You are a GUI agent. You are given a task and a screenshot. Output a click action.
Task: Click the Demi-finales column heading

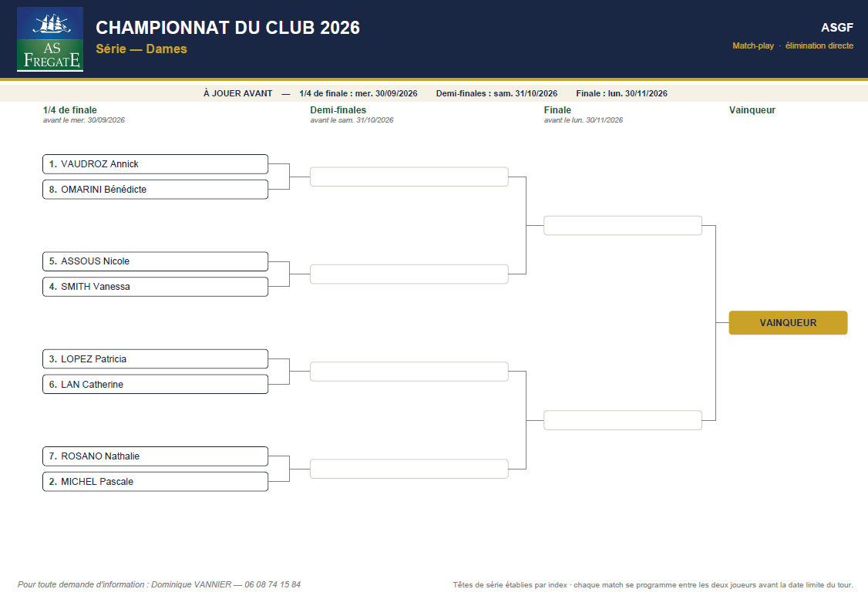coord(338,110)
